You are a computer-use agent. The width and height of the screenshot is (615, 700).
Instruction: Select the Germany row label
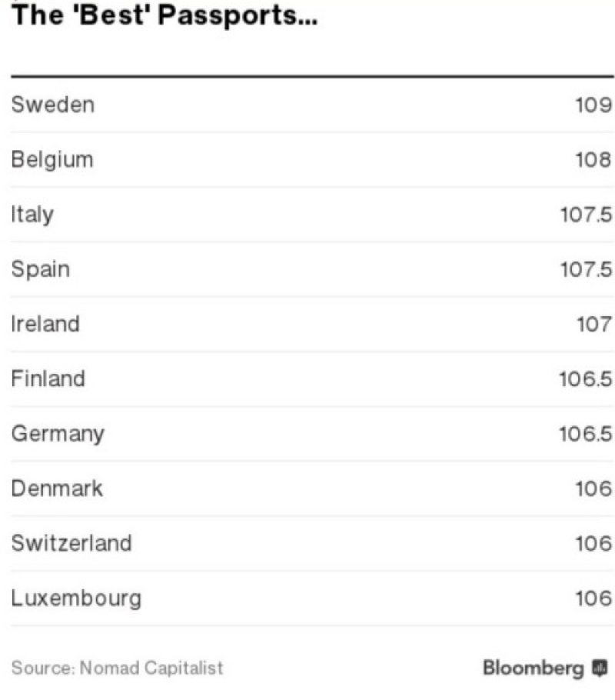pyautogui.click(x=57, y=433)
